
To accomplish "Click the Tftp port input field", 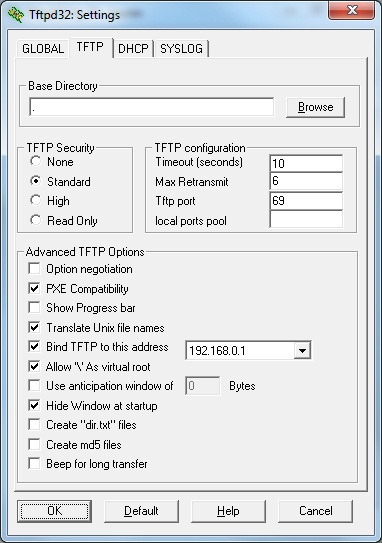I will click(x=306, y=201).
